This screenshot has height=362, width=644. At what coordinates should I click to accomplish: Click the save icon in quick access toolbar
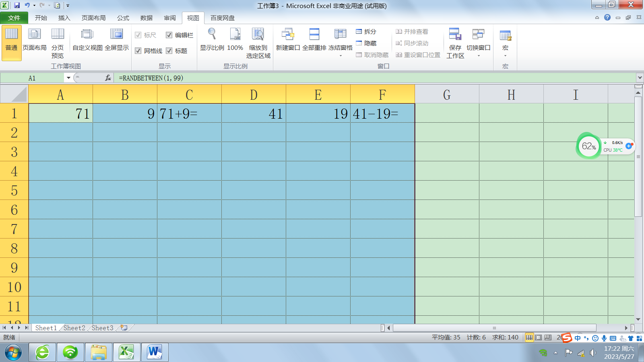(17, 5)
